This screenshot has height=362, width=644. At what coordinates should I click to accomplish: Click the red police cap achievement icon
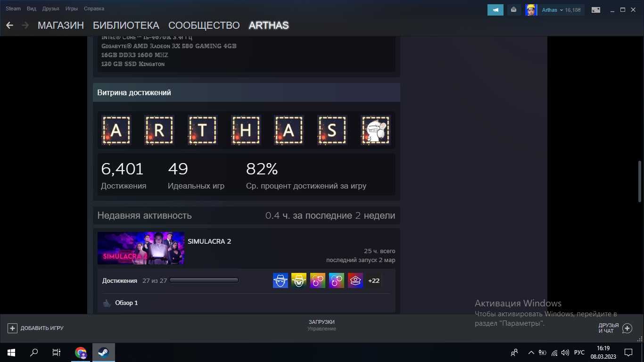355,280
